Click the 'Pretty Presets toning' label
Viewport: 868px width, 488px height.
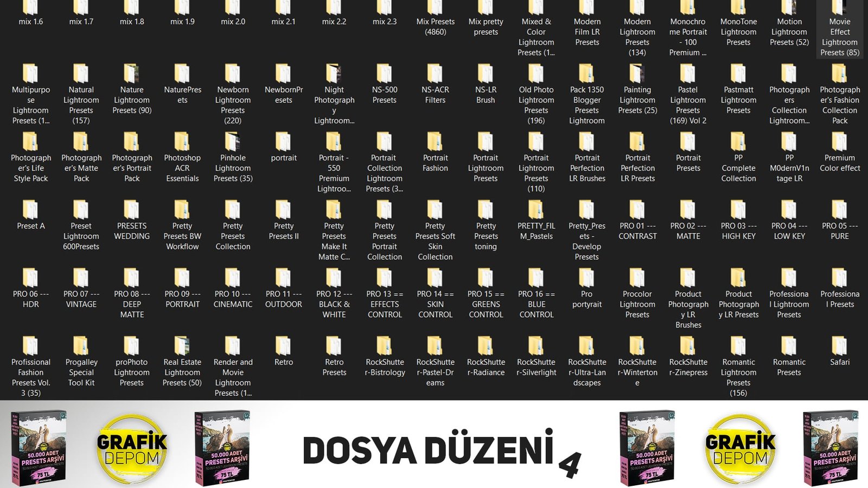click(x=486, y=236)
